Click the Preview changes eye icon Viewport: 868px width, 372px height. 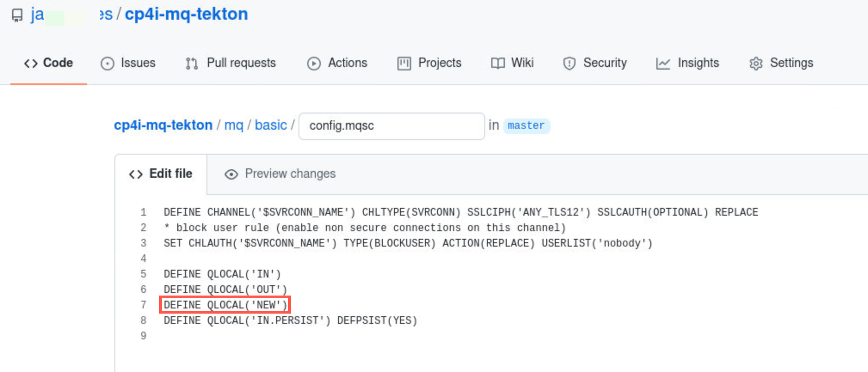point(231,174)
